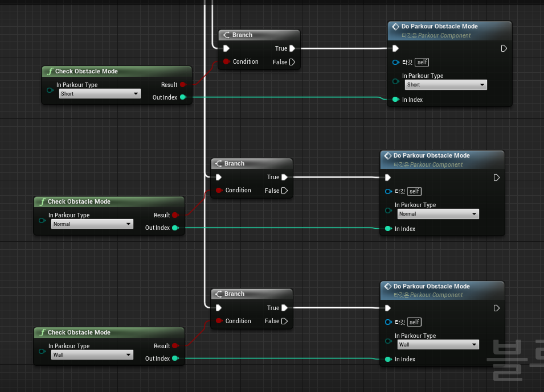544x392 pixels.
Task: Click Out Index pin of Short Check Obstacle Mode
Action: pyautogui.click(x=183, y=97)
